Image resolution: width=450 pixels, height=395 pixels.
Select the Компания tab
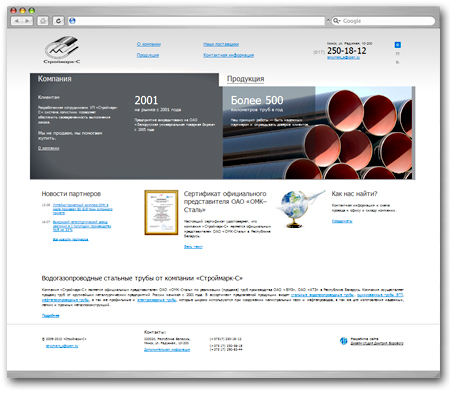tap(55, 79)
